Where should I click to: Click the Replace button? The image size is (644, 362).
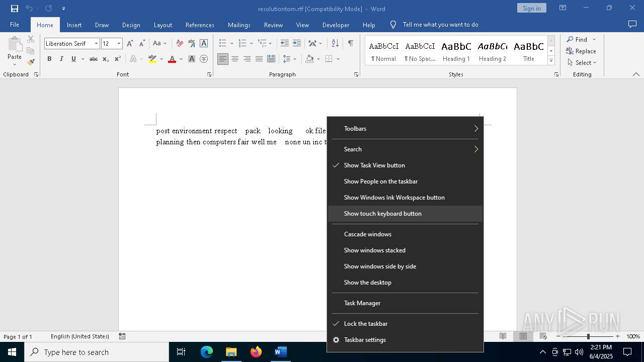tap(581, 51)
